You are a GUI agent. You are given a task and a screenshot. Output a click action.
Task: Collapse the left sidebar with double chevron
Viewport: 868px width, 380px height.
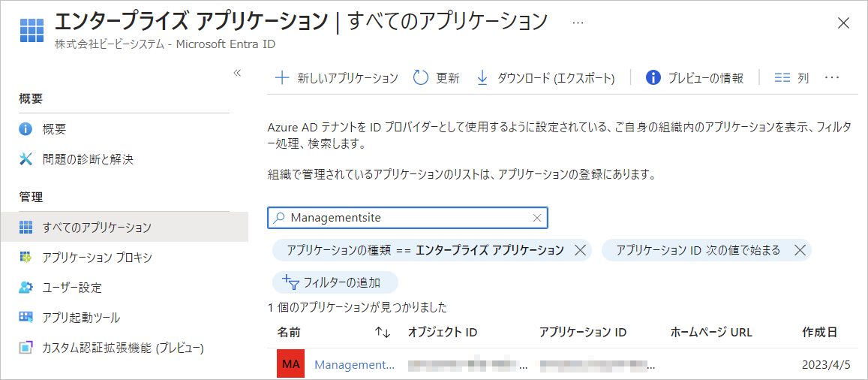click(x=237, y=73)
